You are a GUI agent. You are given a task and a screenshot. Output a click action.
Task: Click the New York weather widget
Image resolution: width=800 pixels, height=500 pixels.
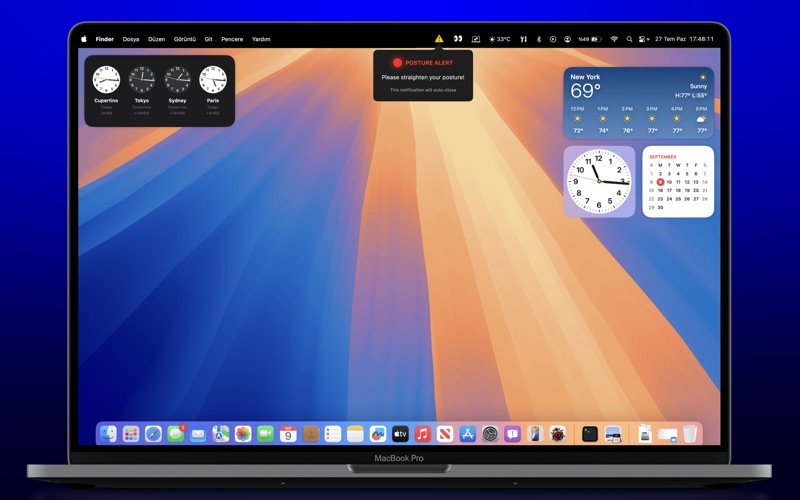pyautogui.click(x=638, y=103)
